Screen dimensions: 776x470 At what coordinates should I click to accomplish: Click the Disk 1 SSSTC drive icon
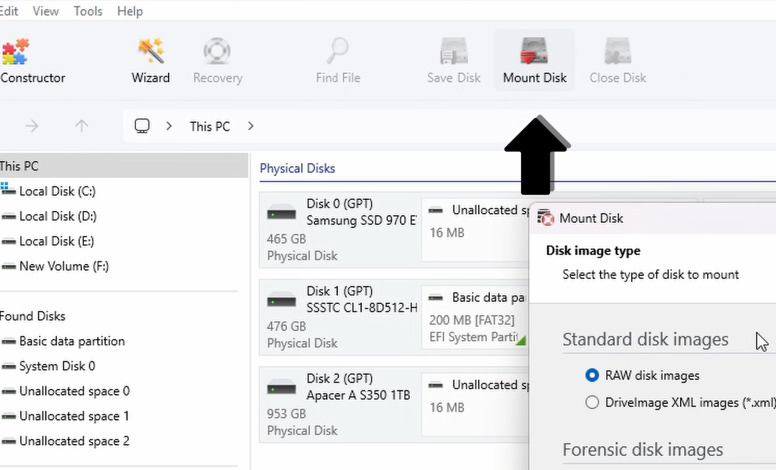coord(281,301)
